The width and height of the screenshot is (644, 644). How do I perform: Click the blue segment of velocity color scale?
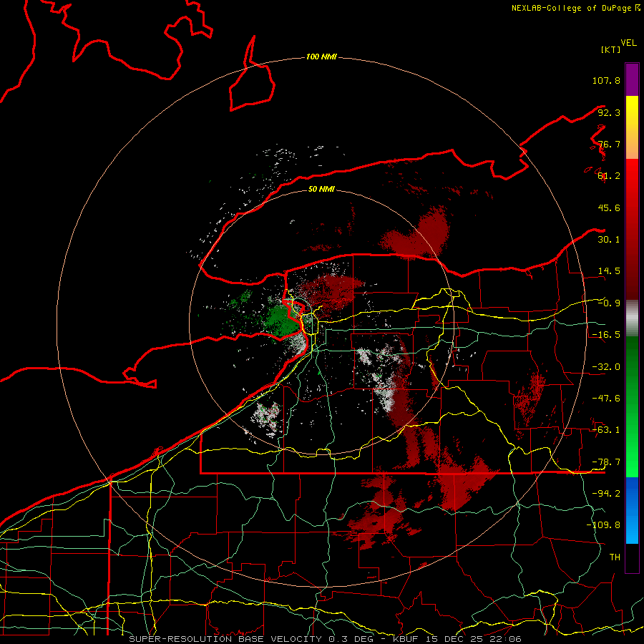click(632, 510)
